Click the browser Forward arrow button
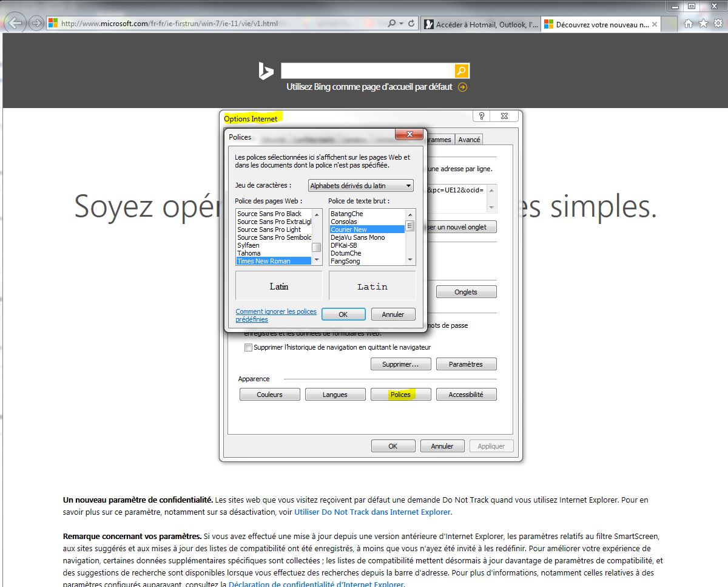Viewport: 728px width, 587px height. 36,24
